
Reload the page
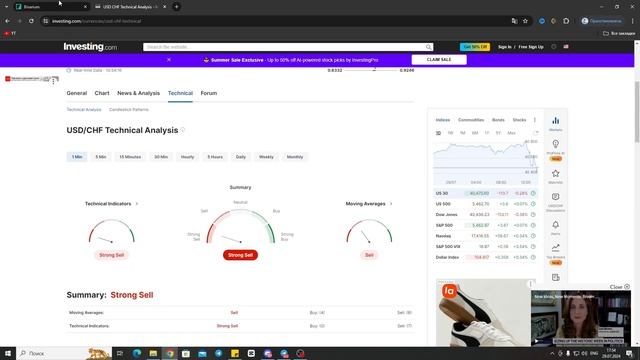pyautogui.click(x=31, y=21)
